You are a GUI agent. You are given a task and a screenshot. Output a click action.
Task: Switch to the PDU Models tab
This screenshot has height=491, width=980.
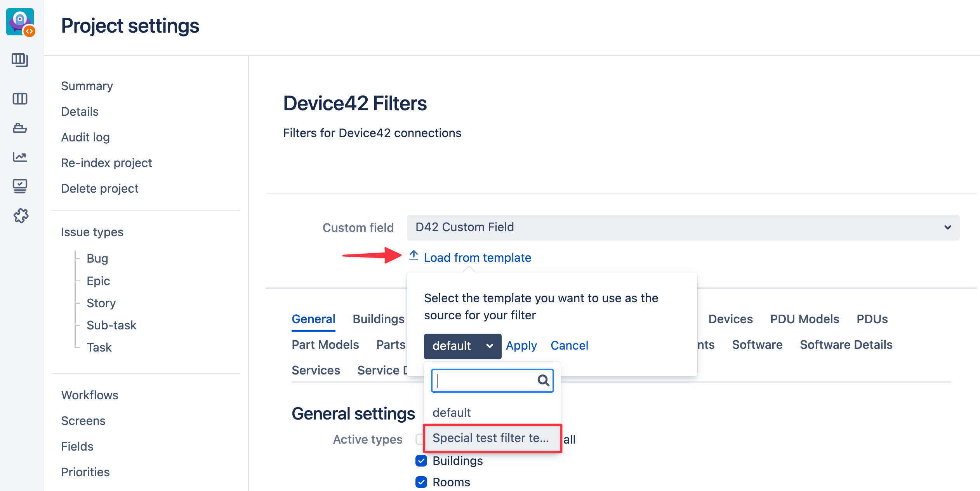[805, 319]
